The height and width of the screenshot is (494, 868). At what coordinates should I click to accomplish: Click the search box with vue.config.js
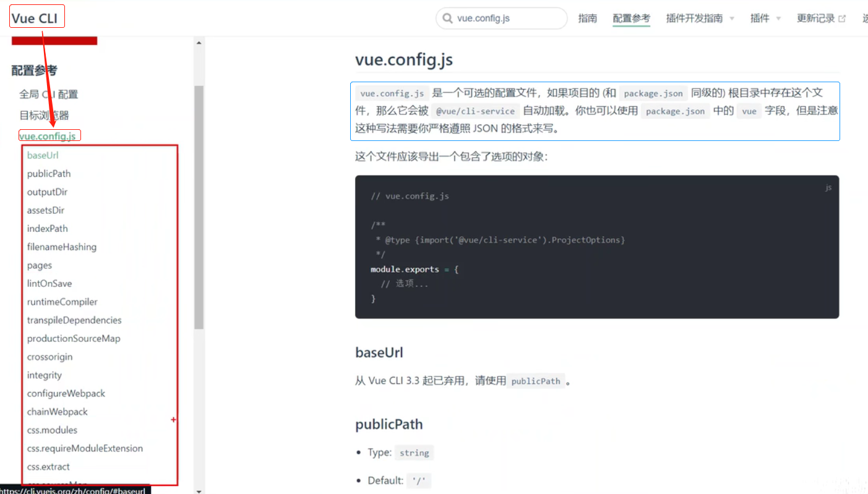point(502,19)
